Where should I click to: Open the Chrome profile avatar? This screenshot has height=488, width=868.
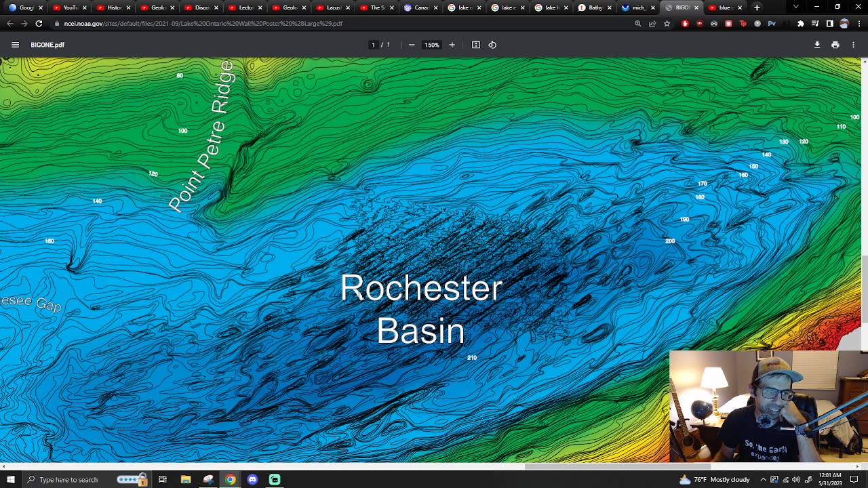click(x=844, y=24)
